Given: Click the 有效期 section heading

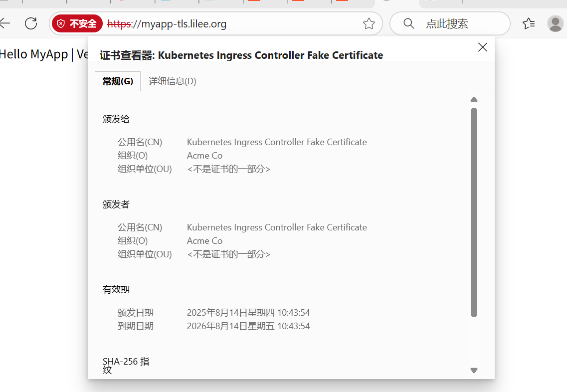Looking at the screenshot, I should click(116, 289).
